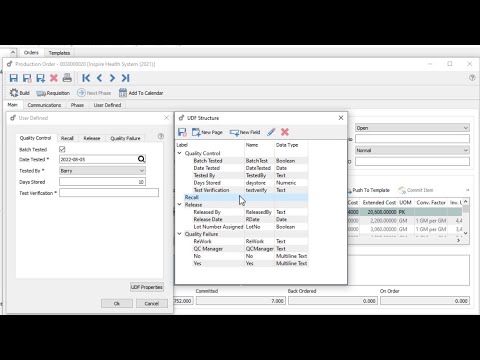Go to next record arrow
Image resolution: width=480 pixels, height=360 pixels.
pyautogui.click(x=112, y=78)
